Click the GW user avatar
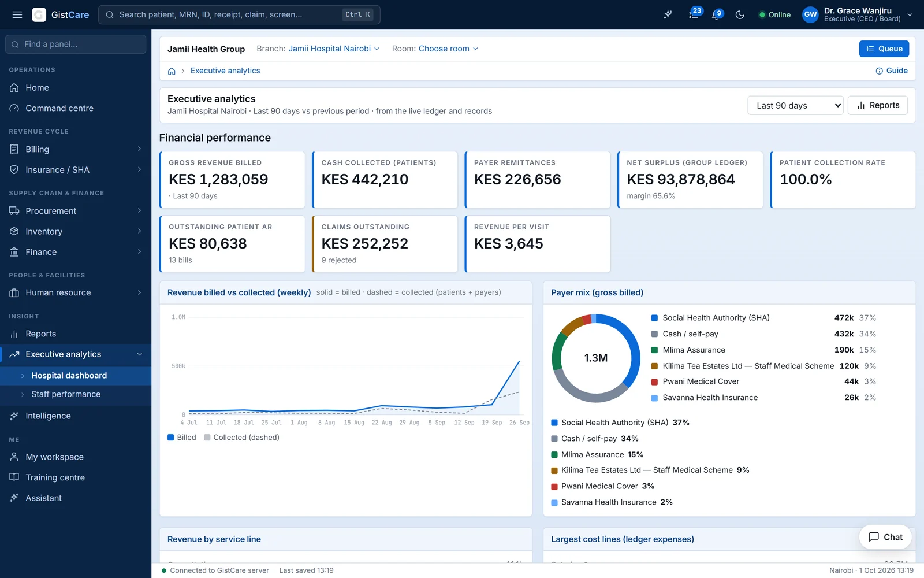This screenshot has width=924, height=578. click(x=810, y=14)
